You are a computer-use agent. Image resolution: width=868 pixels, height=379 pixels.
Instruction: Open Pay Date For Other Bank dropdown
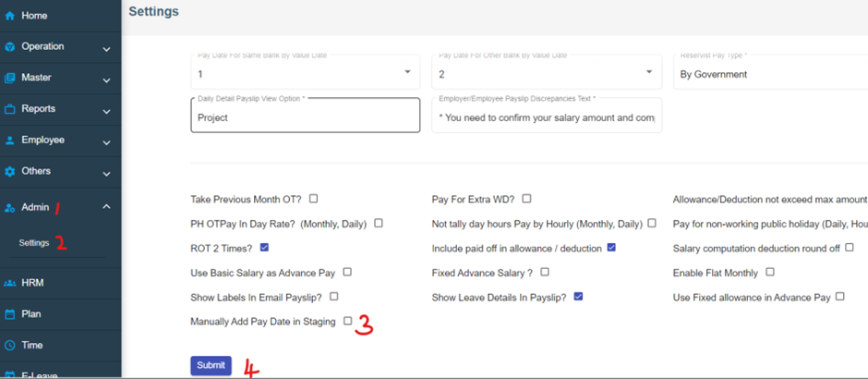(649, 73)
